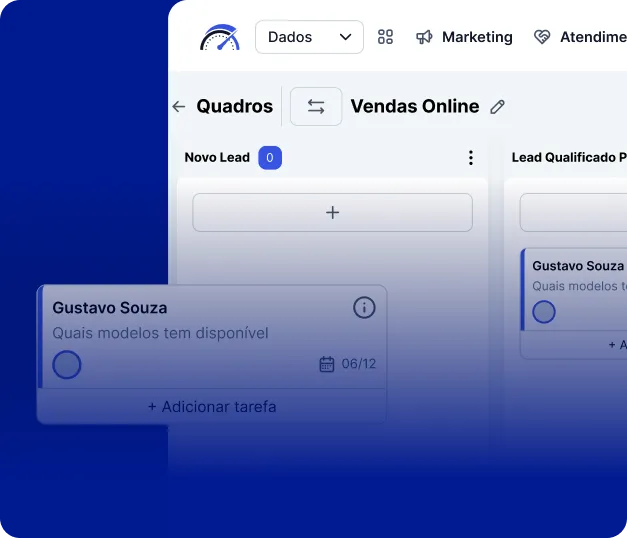The image size is (627, 538).
Task: Open info on dragged Gustavo Souza card
Action: (364, 308)
